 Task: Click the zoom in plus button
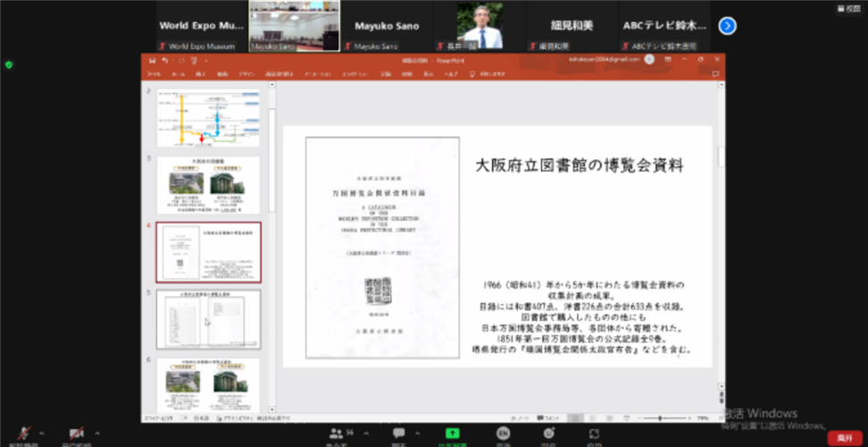click(x=689, y=418)
